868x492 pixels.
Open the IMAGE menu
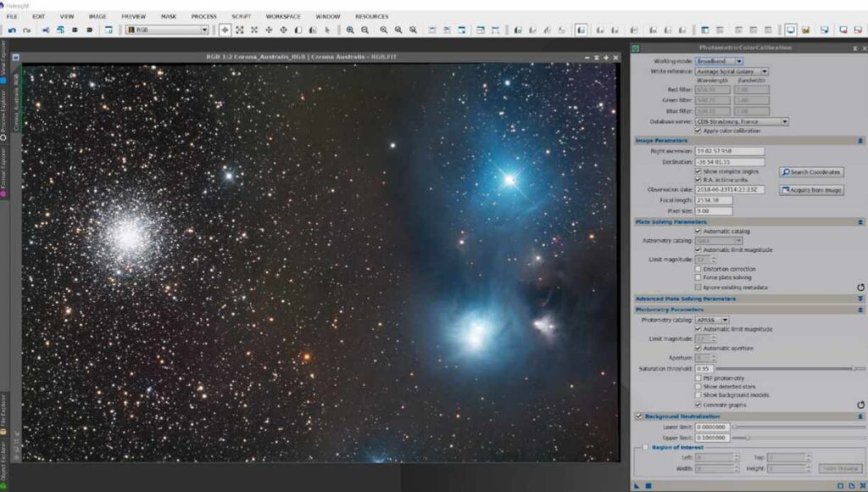click(x=97, y=17)
